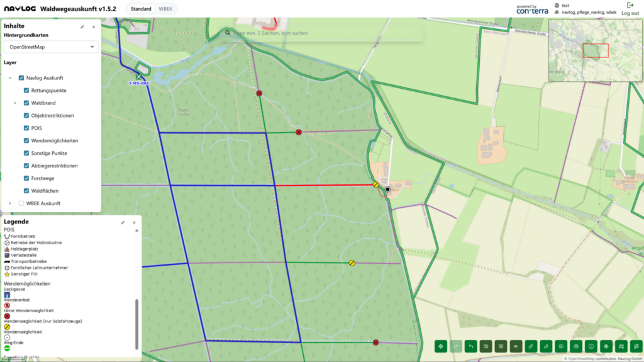Click the camera screenshot button
Viewport: 644px width, 362px height.
tap(561, 346)
